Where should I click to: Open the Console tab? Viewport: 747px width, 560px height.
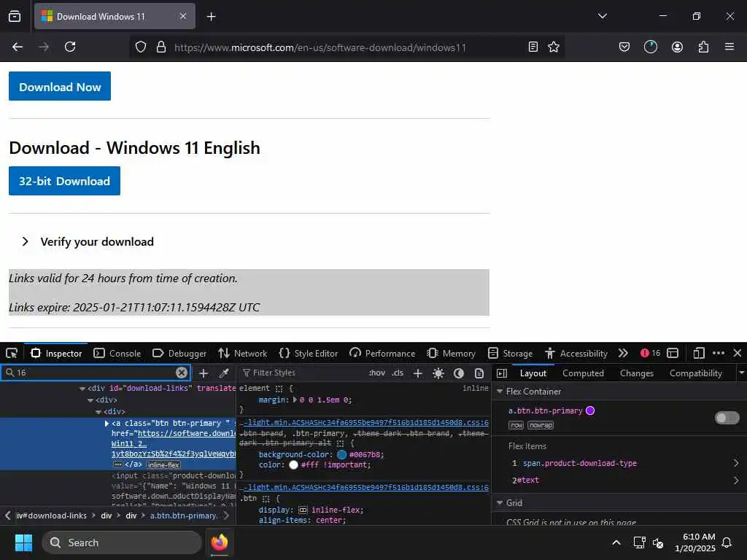(x=117, y=354)
